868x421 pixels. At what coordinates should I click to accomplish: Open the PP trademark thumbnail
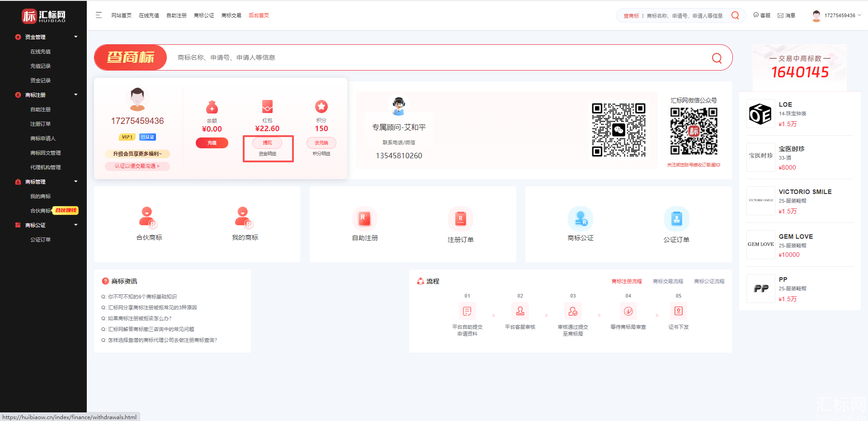coord(761,289)
